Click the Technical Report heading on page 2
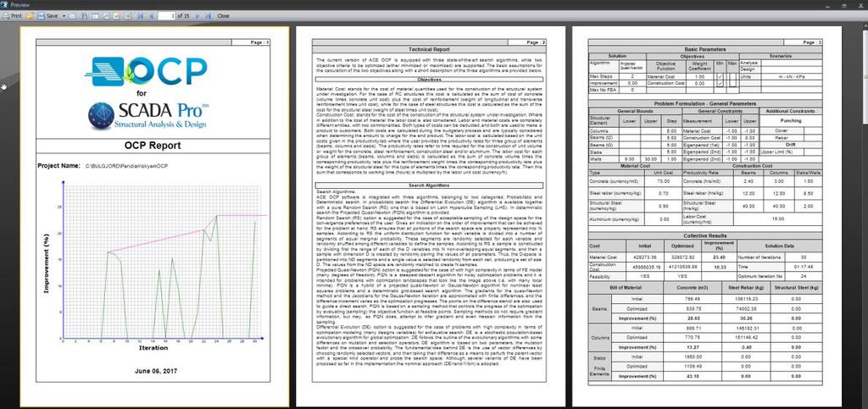Viewport: 868px width, 409px height. tap(429, 49)
